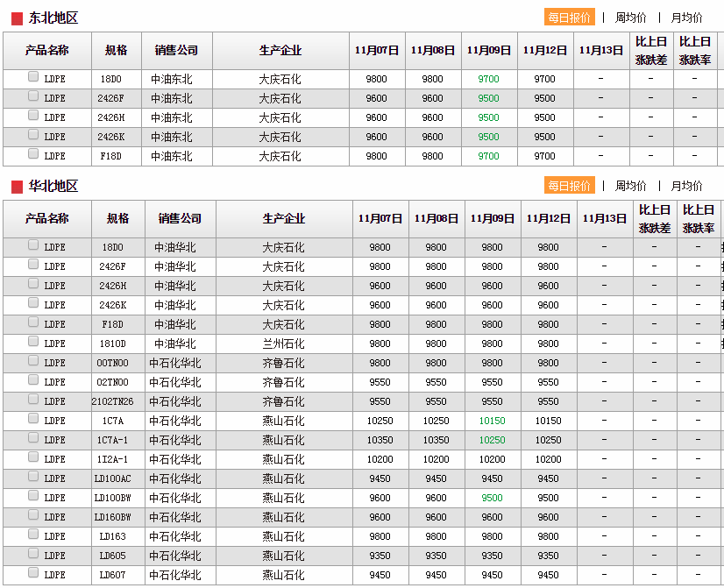Click 11月13日 header in 华北地区 table
Screen dimensions: 724x588
(x=605, y=218)
